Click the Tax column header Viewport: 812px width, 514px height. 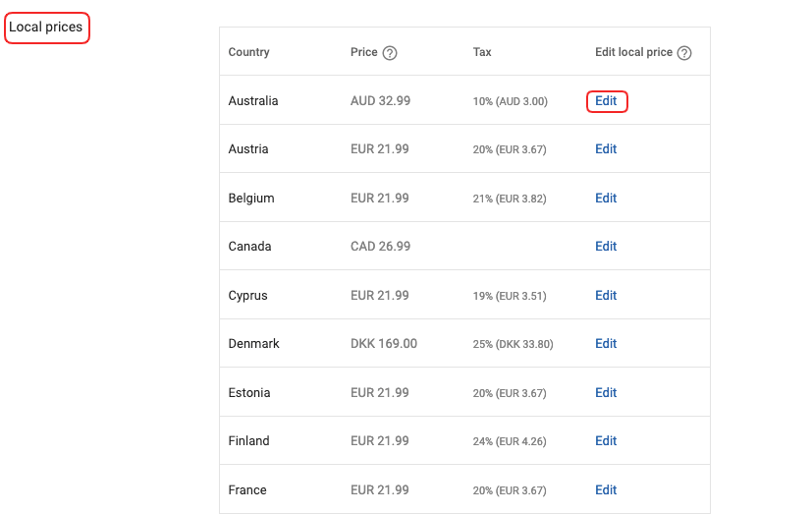482,52
